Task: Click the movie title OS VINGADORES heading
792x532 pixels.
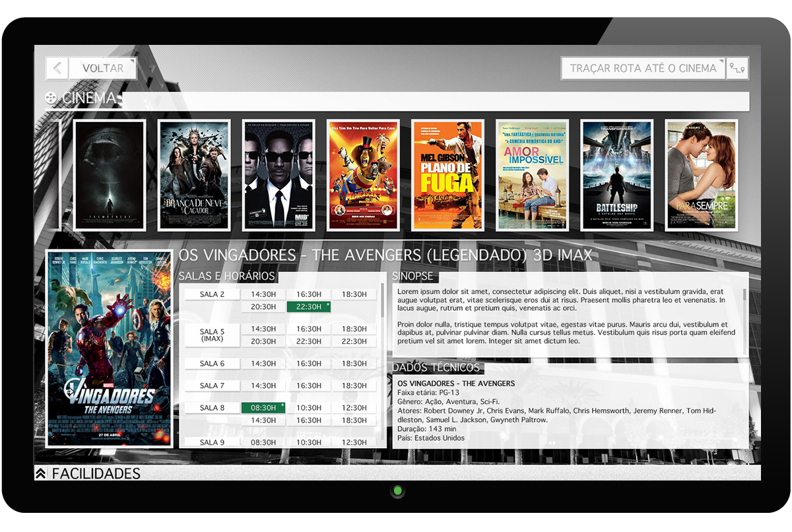Action: coord(385,255)
